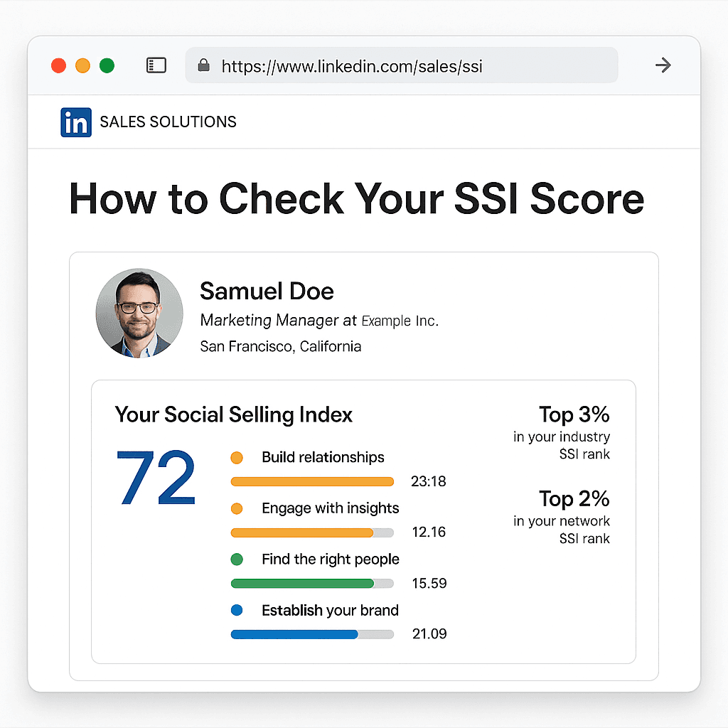Screen dimensions: 728x728
Task: Click the 15.59 score value
Action: pos(429,583)
